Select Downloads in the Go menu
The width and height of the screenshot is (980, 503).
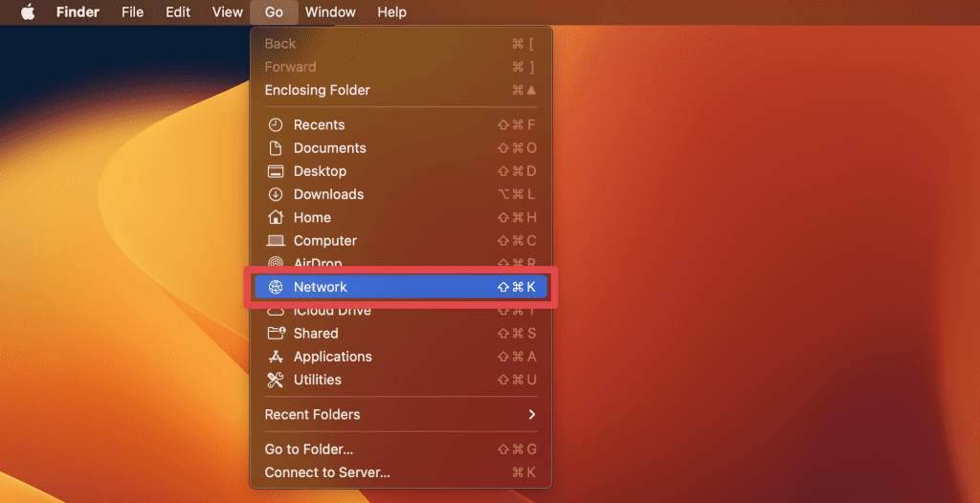tap(401, 194)
